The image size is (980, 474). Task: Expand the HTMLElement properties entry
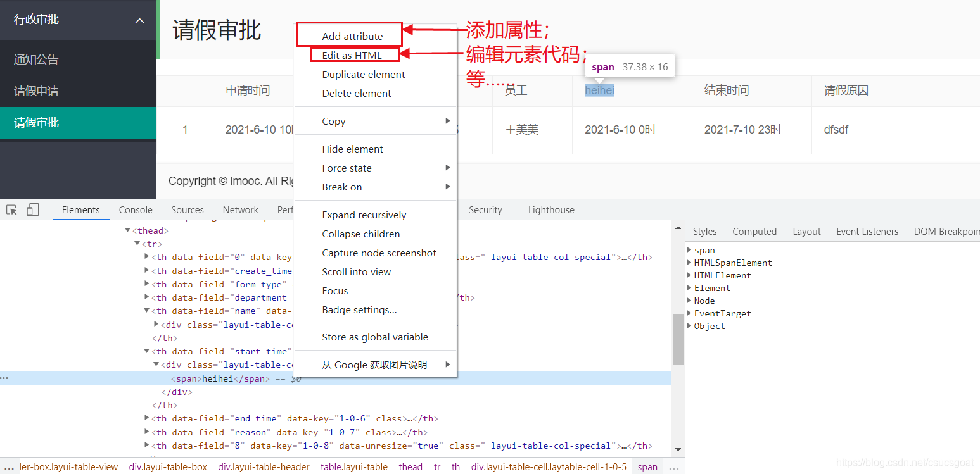pyautogui.click(x=690, y=275)
